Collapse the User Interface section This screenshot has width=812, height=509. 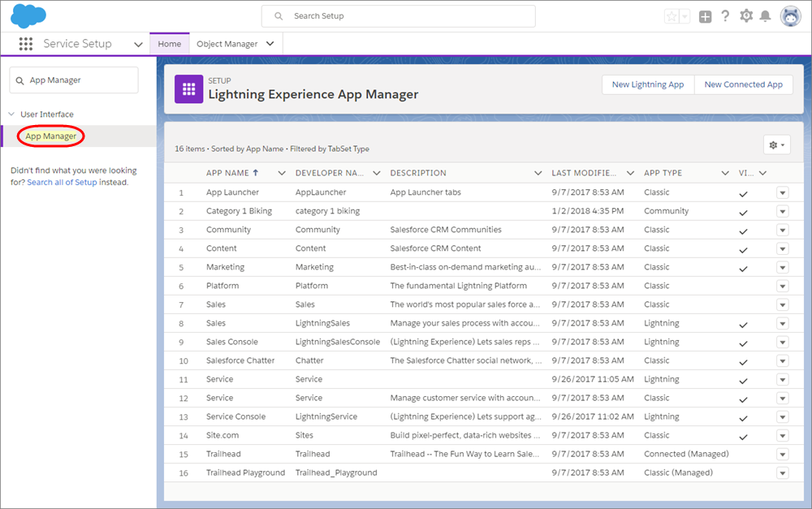pos(11,114)
